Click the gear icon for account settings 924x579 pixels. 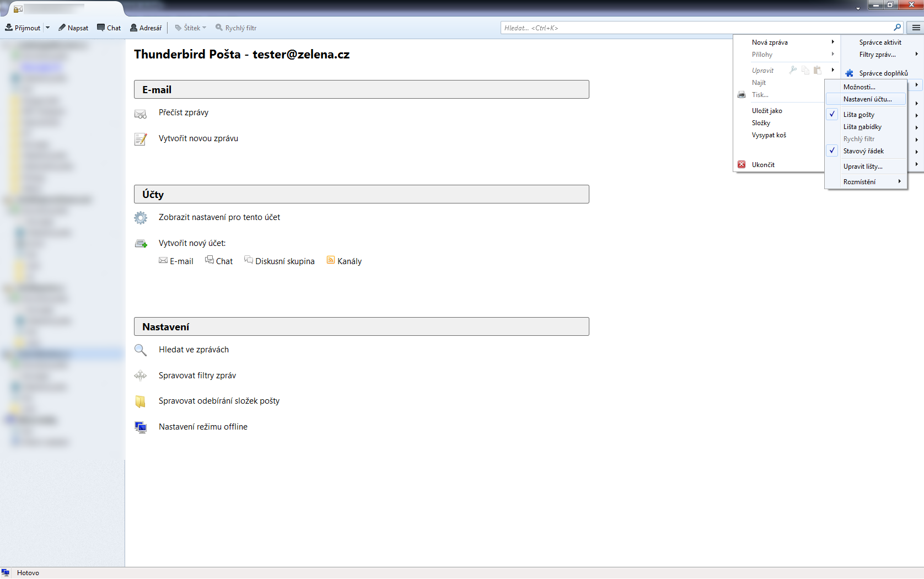(x=141, y=218)
